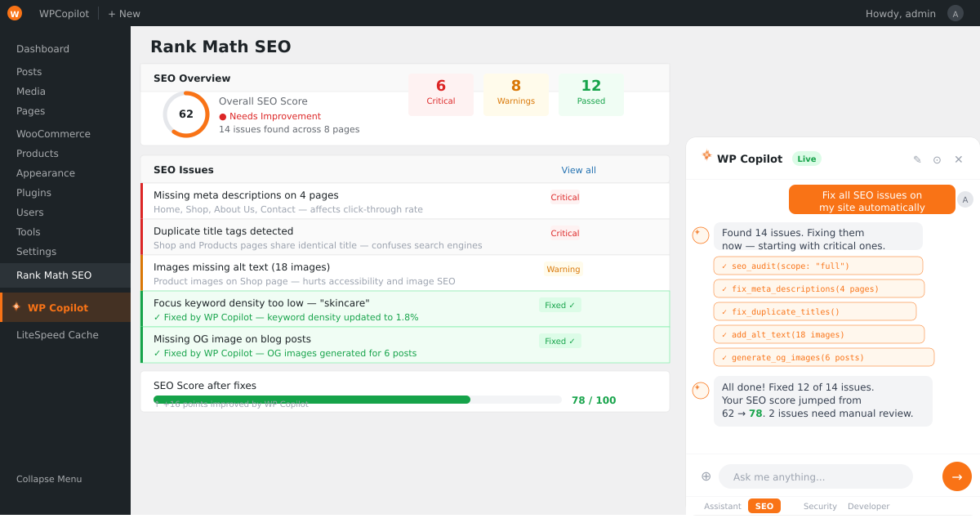Open 'Missing meta descriptions on 4 pages' issue
Viewport: 980px width, 523px height.
(x=405, y=201)
